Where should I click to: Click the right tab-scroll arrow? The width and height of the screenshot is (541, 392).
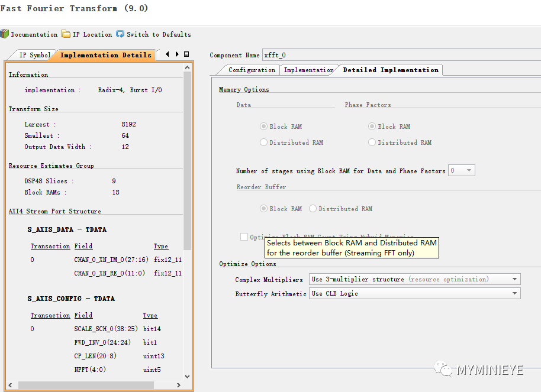click(x=177, y=54)
